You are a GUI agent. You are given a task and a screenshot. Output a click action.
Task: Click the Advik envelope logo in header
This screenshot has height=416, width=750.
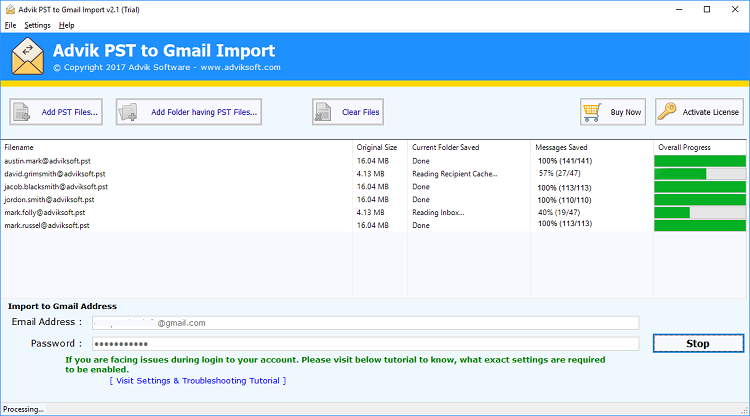coord(27,56)
